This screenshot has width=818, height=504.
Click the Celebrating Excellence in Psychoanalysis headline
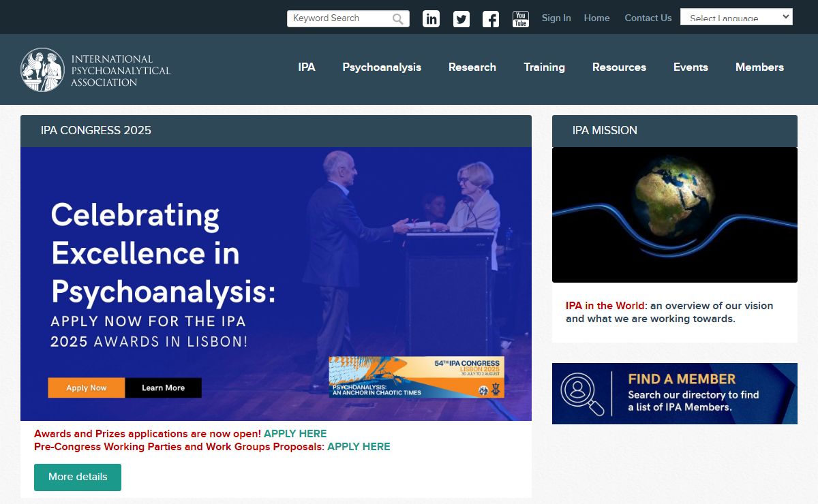(x=164, y=253)
